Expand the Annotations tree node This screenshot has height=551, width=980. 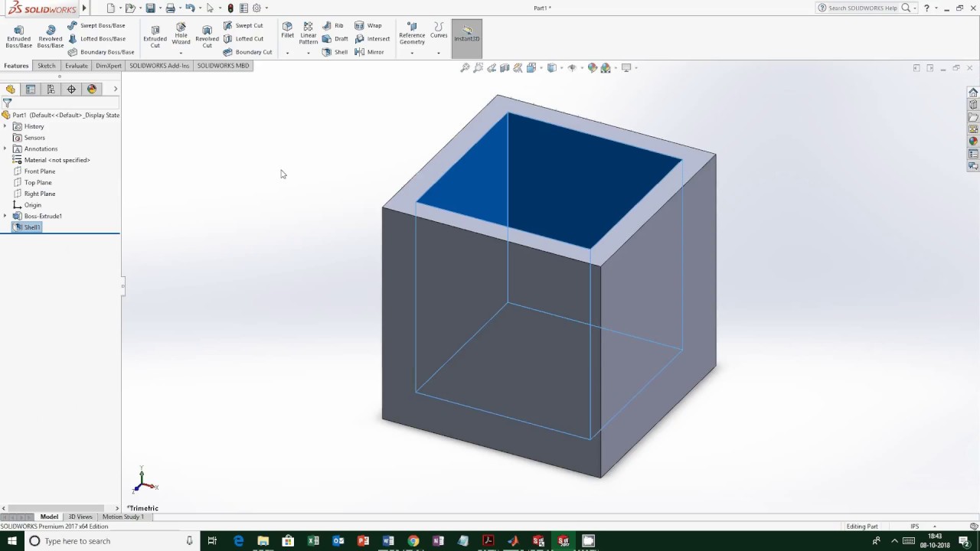tap(5, 148)
